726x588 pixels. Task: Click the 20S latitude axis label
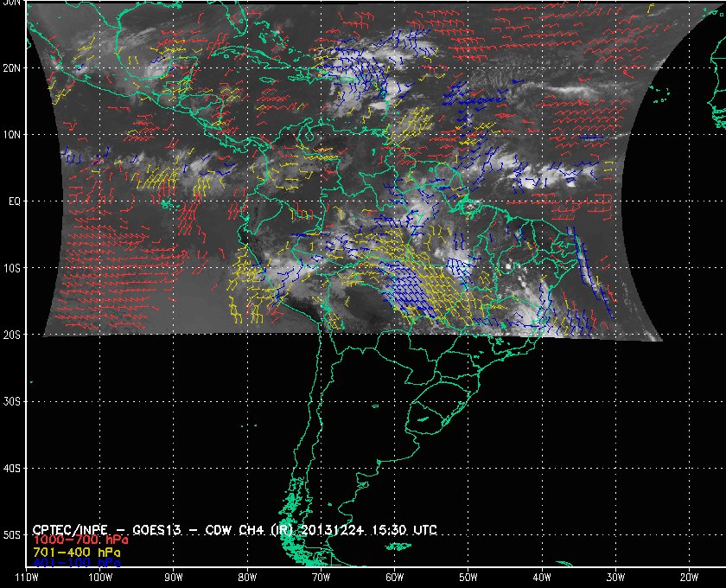click(x=11, y=335)
